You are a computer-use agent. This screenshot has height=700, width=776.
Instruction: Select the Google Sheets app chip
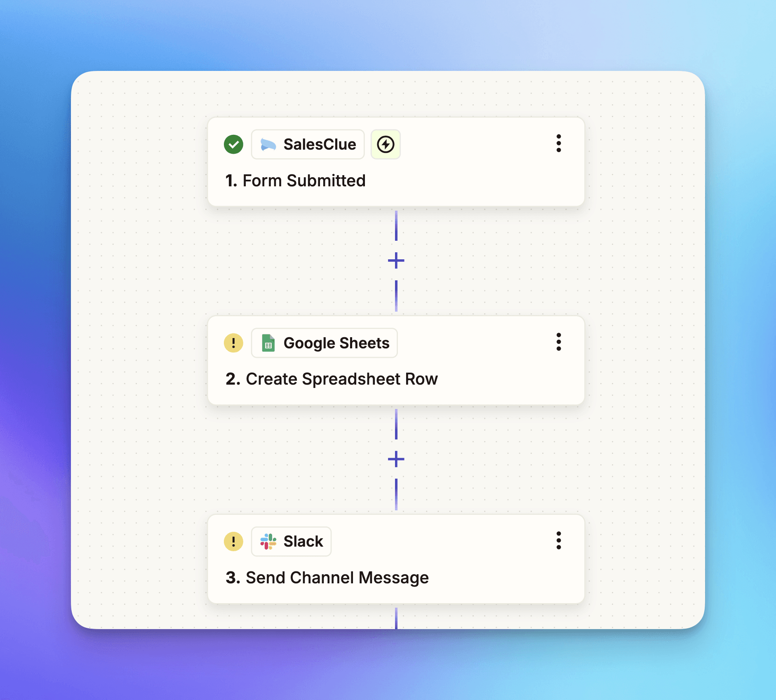coord(325,343)
